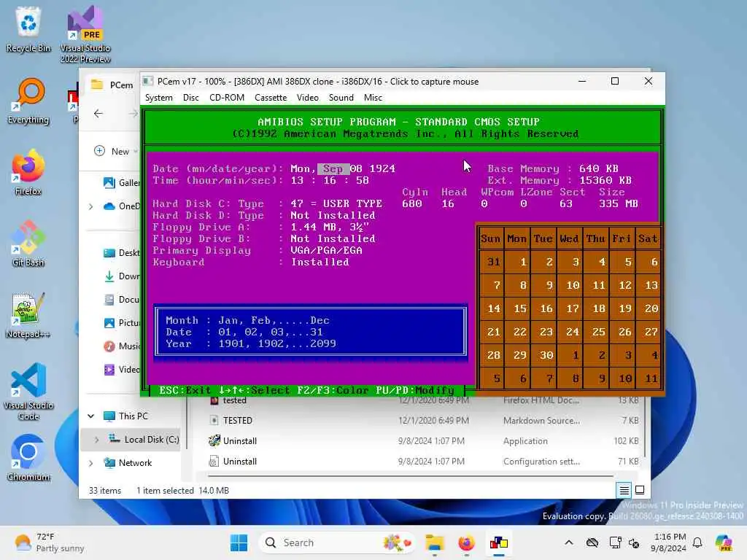Open Gallery in Explorer sidebar
Screen dimensions: 747x560
point(121,183)
